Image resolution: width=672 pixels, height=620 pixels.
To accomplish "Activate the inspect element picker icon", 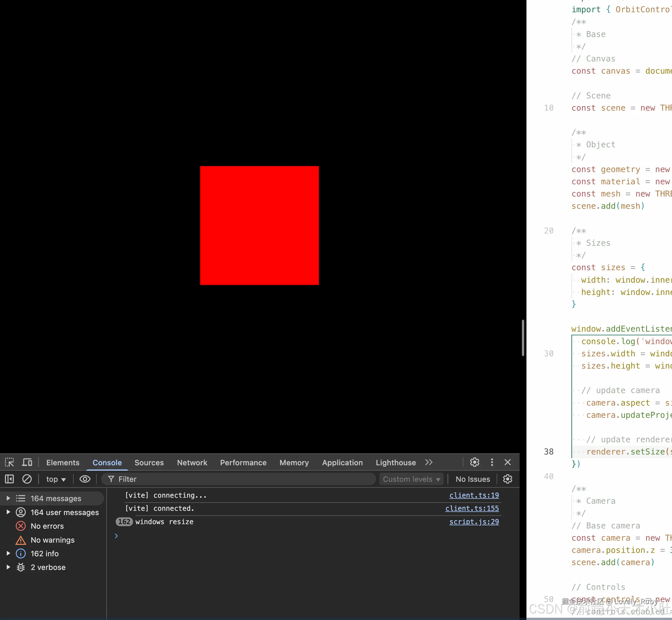I will tap(9, 462).
